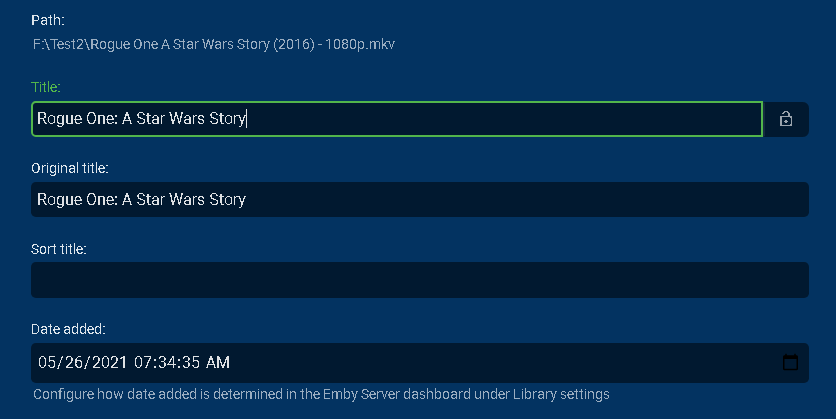Click the "Path:" label

pyautogui.click(x=47, y=20)
